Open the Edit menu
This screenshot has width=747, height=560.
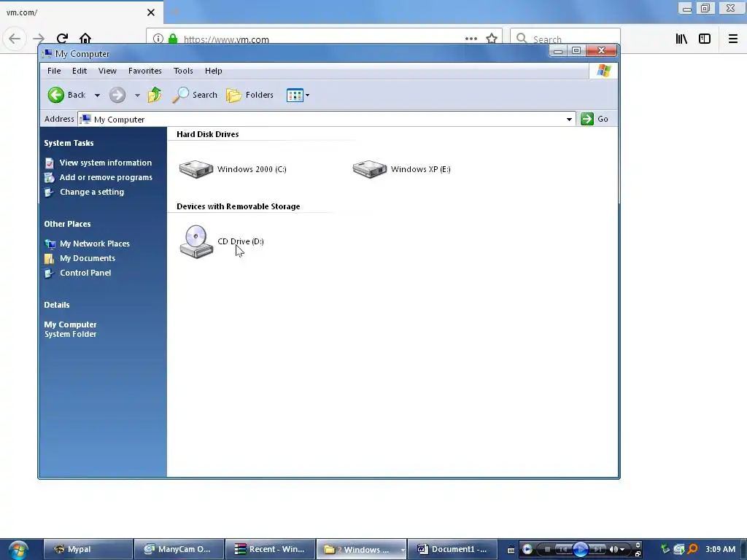coord(79,71)
